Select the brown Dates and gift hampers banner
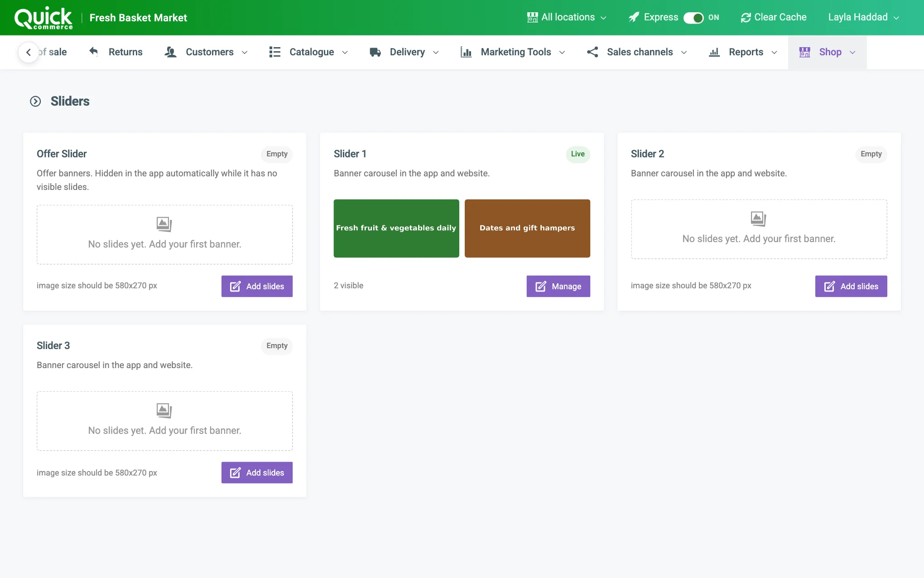924x578 pixels. [x=527, y=228]
